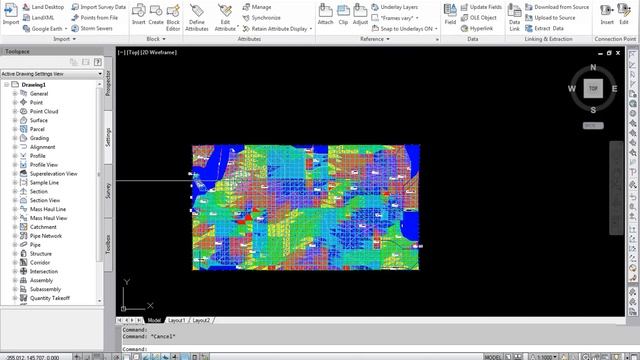640x360 pixels.
Task: Expand the Pipe Network node
Action: (x=15, y=236)
